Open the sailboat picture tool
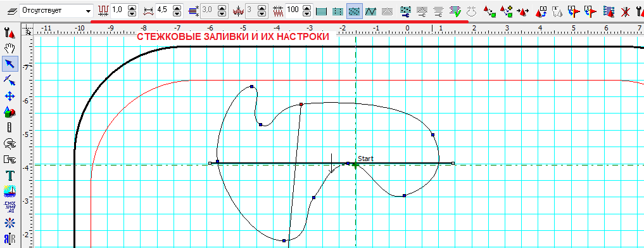Viewport: 644px width, 248px height. pyautogui.click(x=9, y=191)
